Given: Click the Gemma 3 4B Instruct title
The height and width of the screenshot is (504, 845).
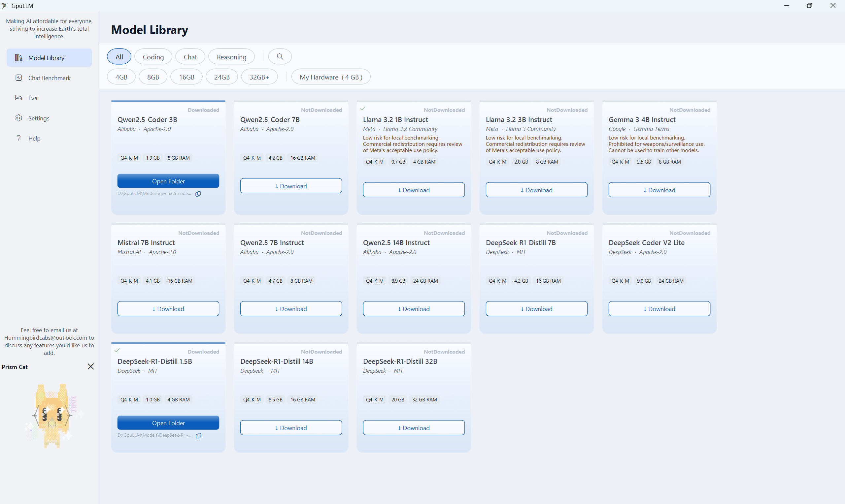Looking at the screenshot, I should pos(642,119).
